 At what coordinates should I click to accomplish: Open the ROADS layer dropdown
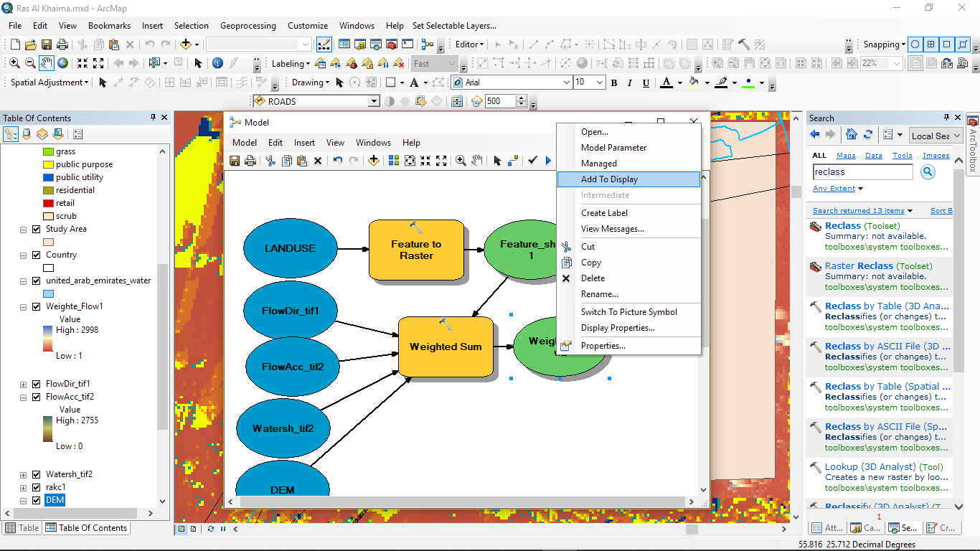[374, 101]
